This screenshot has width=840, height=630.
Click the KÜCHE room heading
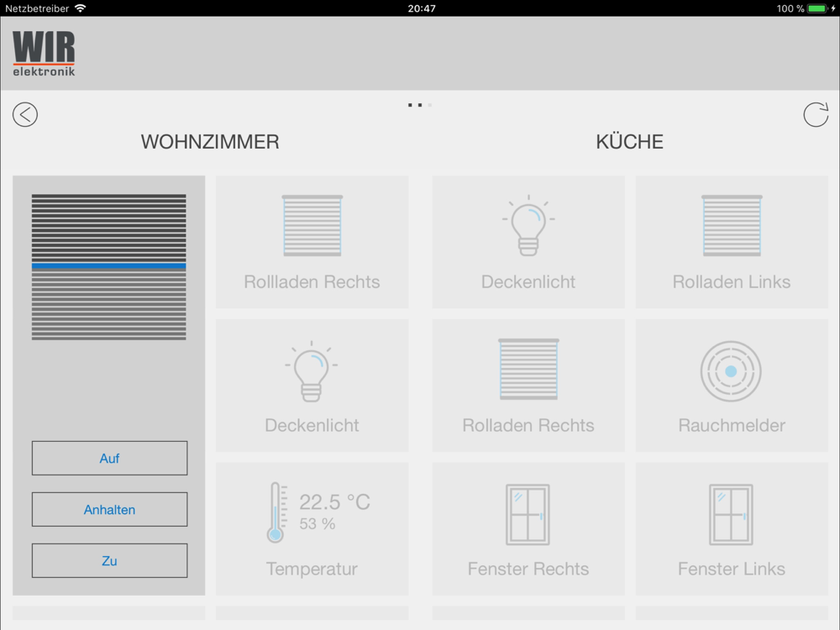click(x=629, y=141)
